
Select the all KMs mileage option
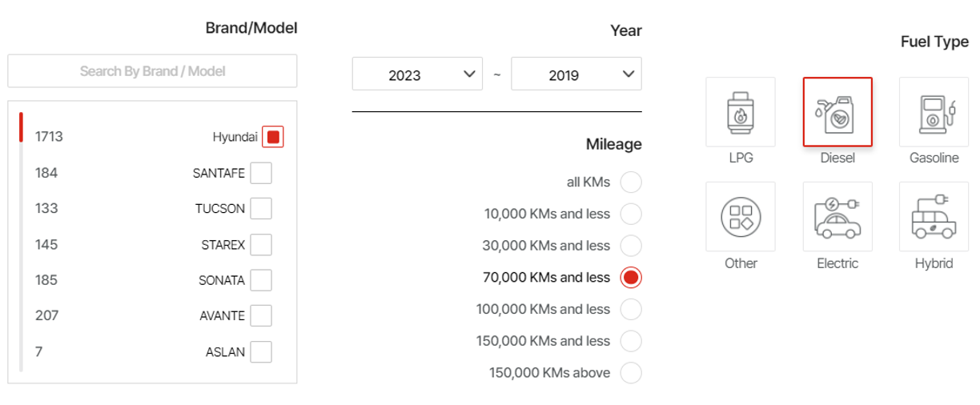(631, 182)
